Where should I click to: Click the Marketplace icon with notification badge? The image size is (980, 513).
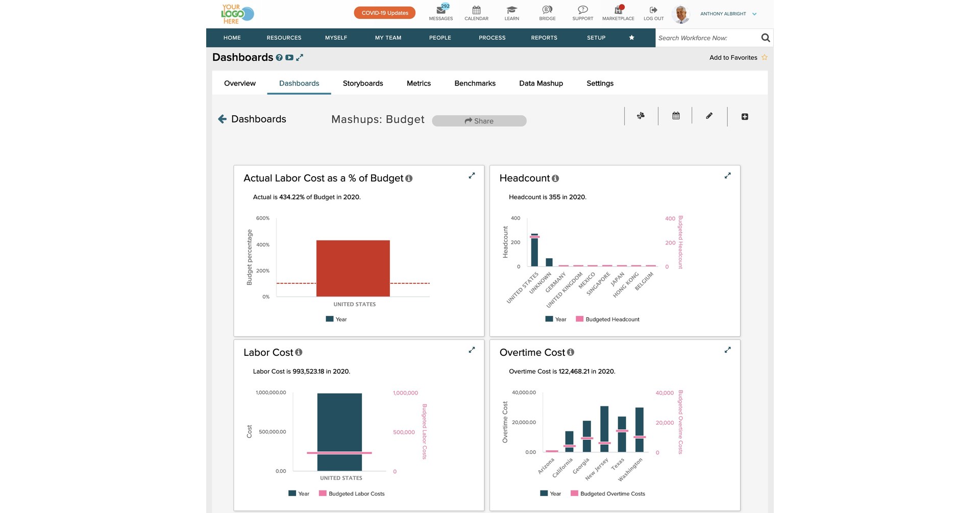pos(618,10)
